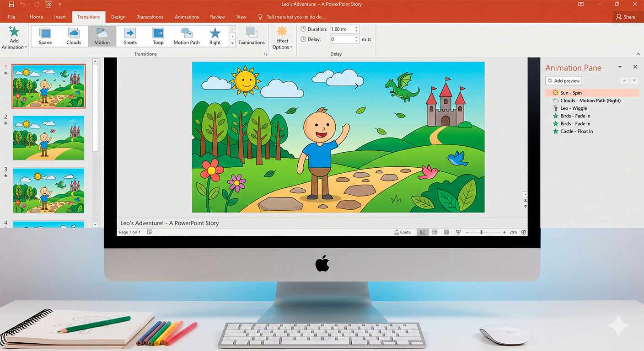This screenshot has height=351, width=644.
Task: Choose the Spane effect icon
Action: pyautogui.click(x=45, y=36)
